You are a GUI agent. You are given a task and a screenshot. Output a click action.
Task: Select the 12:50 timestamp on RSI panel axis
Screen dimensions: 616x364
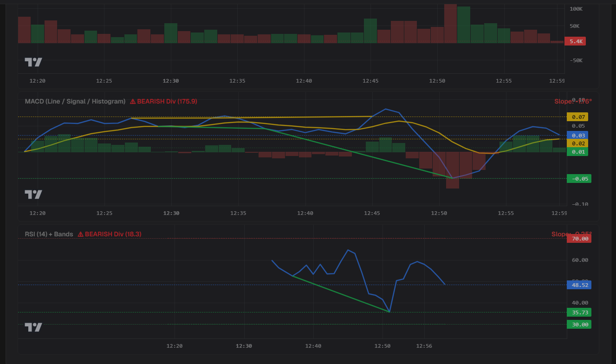382,346
